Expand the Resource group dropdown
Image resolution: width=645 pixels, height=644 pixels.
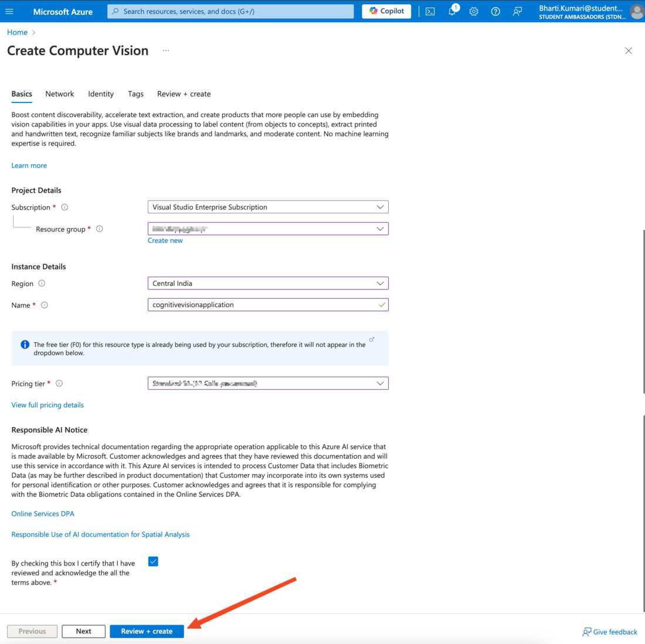coord(268,229)
